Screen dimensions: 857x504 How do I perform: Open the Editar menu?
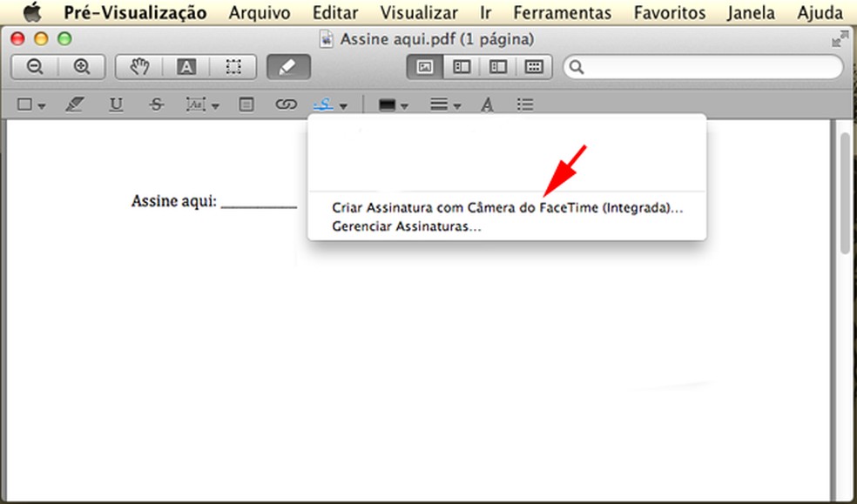(x=335, y=12)
